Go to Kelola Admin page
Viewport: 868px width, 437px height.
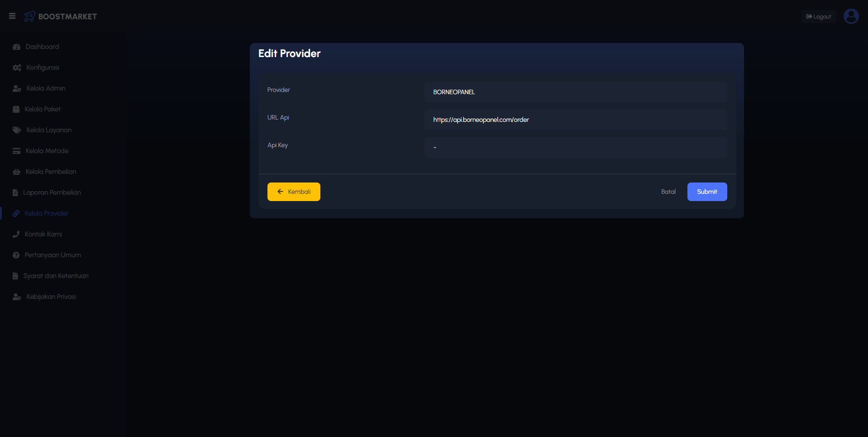pos(46,88)
